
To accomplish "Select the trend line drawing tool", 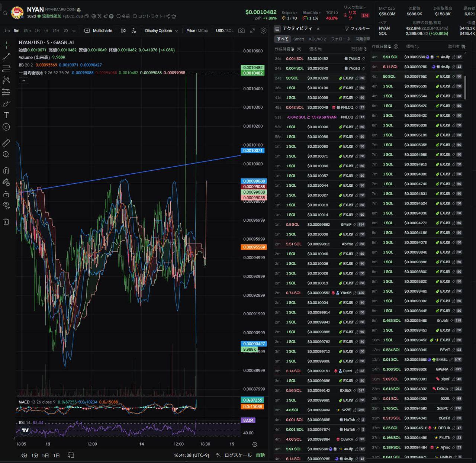I will click(6, 57).
